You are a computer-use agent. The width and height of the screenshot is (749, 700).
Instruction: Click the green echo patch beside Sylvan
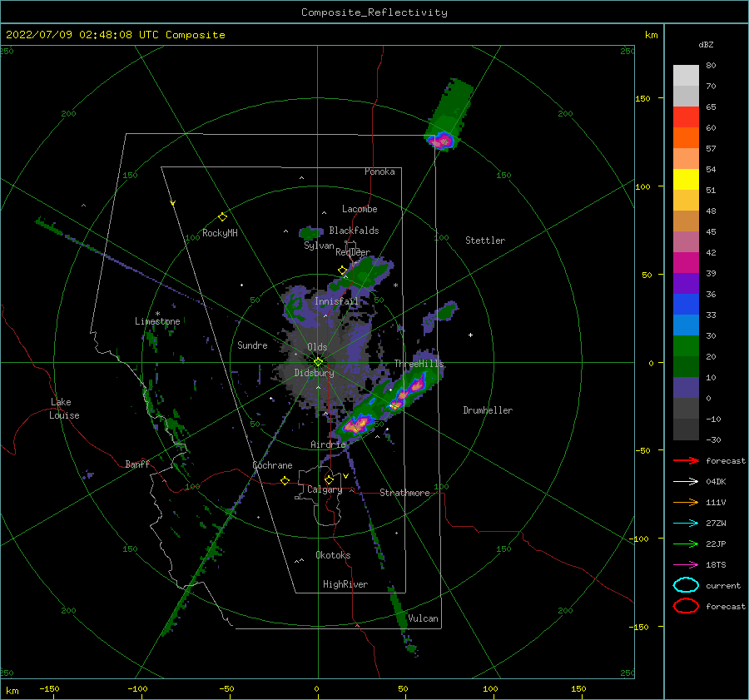[x=310, y=233]
